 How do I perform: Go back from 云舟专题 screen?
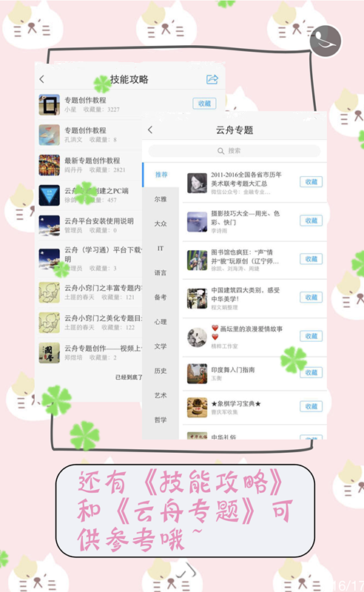pyautogui.click(x=150, y=130)
